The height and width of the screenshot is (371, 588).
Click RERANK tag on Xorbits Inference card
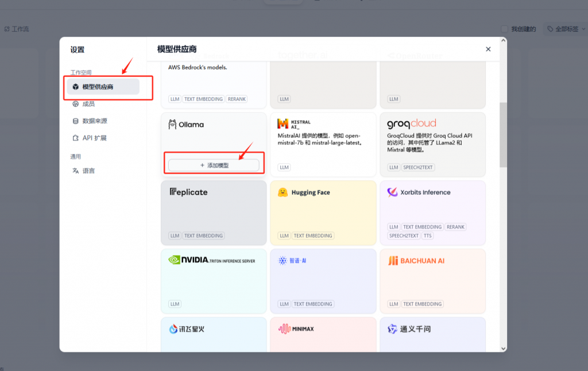tap(455, 227)
